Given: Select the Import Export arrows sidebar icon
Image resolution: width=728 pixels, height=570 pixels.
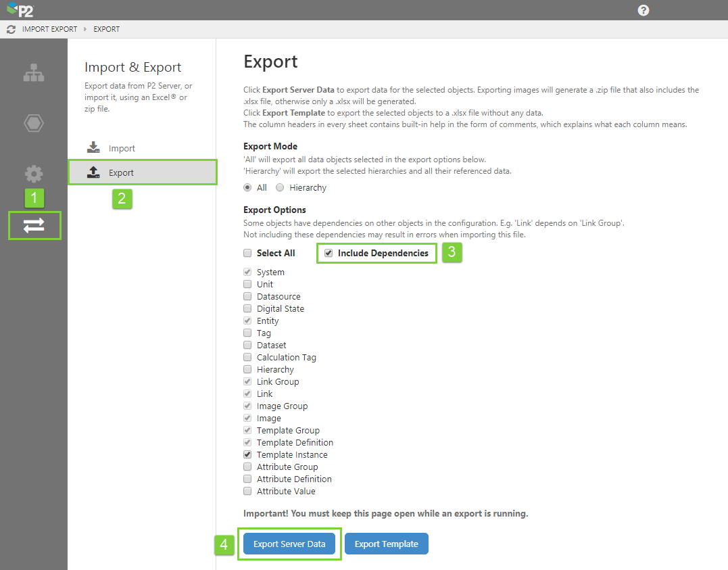Looking at the screenshot, I should 34,226.
